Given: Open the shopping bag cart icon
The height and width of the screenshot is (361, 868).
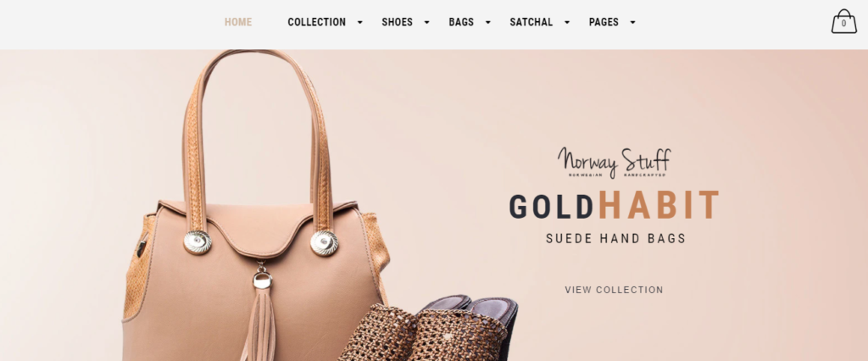Looking at the screenshot, I should [x=843, y=21].
